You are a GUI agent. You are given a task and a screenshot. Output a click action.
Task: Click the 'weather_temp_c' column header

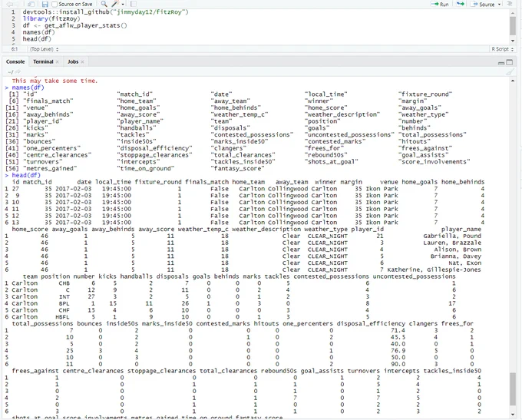click(203, 229)
